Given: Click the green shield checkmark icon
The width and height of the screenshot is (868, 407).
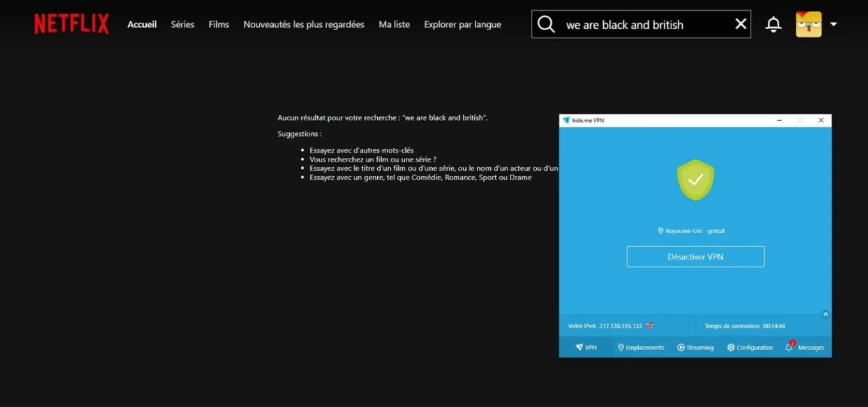Looking at the screenshot, I should (696, 180).
